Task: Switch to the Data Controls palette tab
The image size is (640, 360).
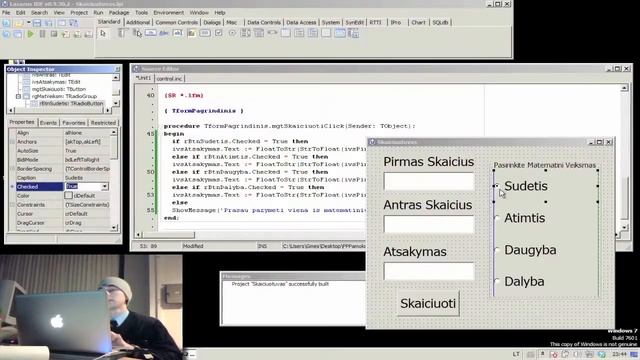Action: [x=264, y=22]
